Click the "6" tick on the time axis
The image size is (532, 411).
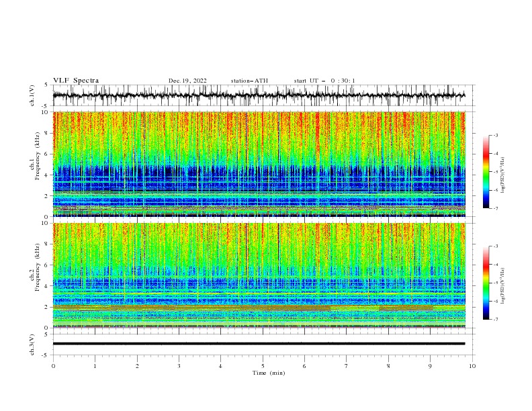[x=304, y=366]
